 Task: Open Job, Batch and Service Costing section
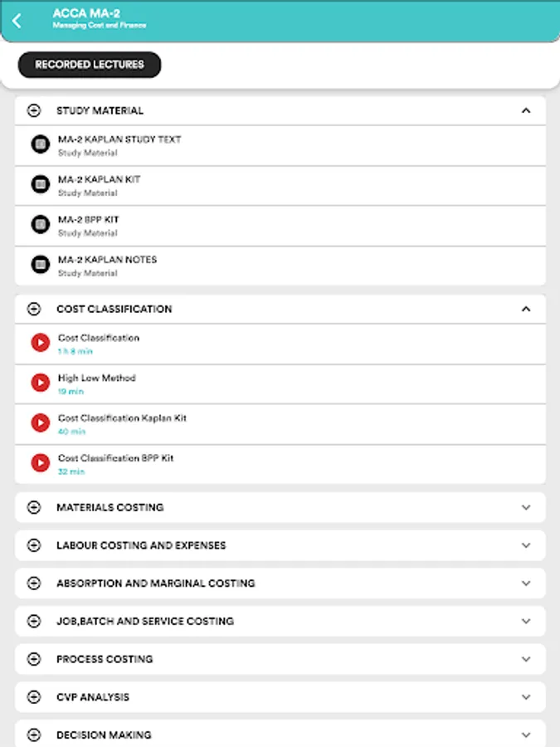click(144, 621)
